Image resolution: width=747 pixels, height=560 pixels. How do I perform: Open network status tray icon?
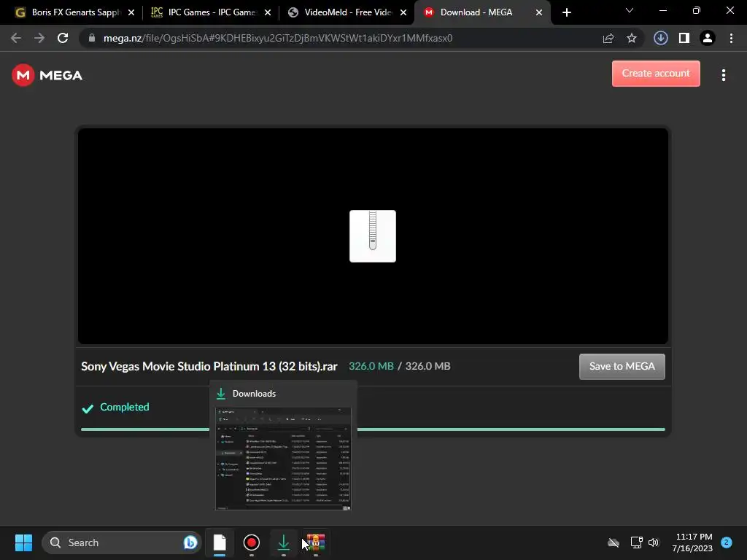point(636,542)
